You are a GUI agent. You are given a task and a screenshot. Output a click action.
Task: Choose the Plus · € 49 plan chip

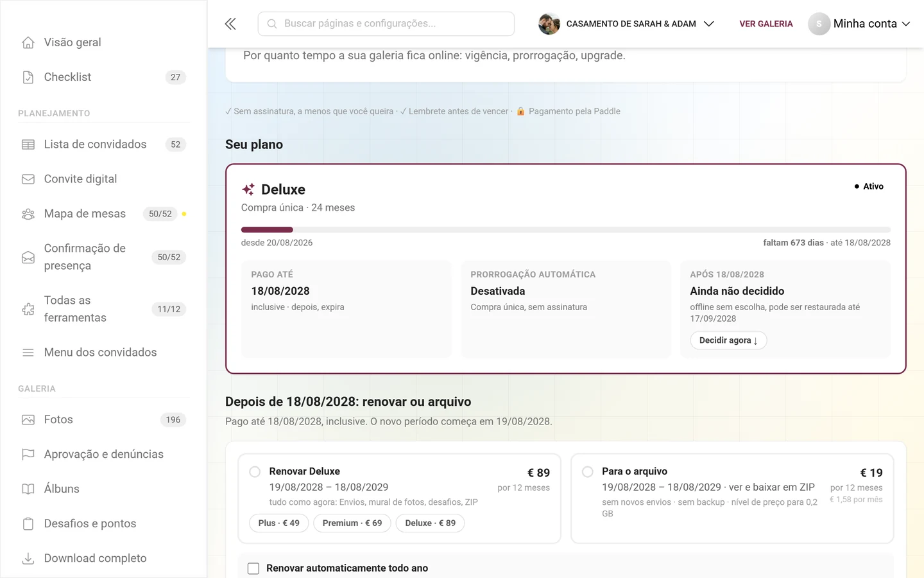coord(278,523)
